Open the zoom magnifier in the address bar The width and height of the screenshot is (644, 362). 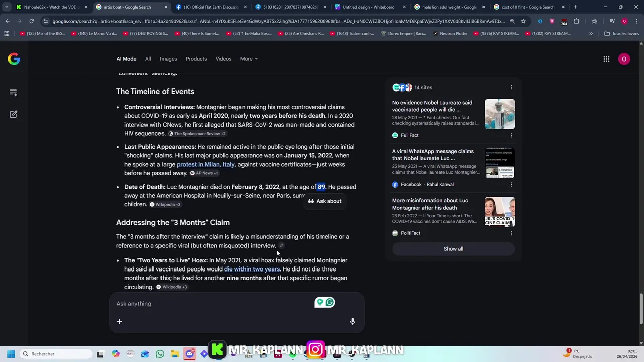click(x=512, y=21)
